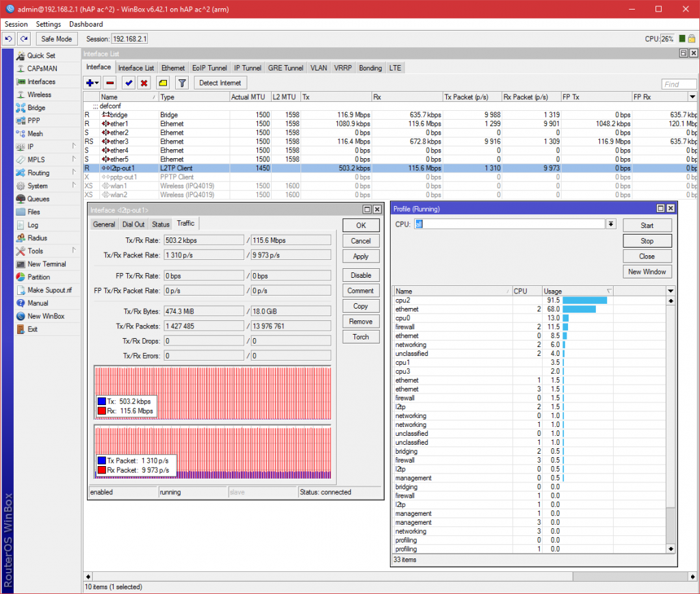Click the Torch button
The height and width of the screenshot is (594, 700).
[361, 337]
